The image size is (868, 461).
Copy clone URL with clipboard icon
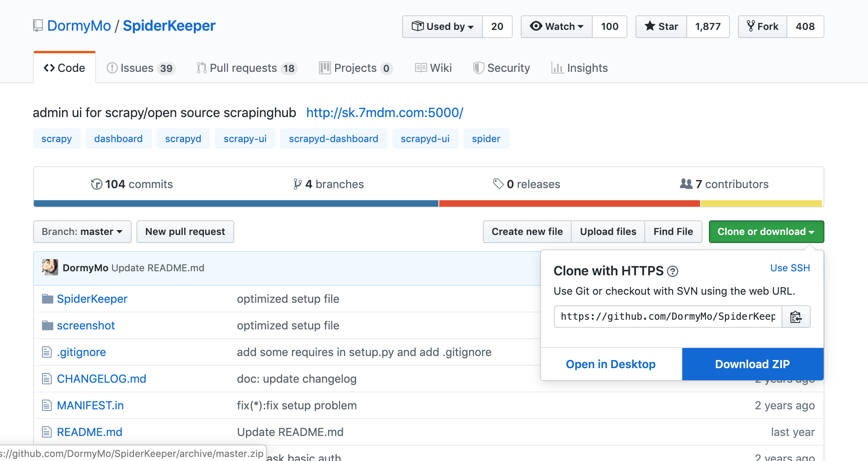(796, 317)
